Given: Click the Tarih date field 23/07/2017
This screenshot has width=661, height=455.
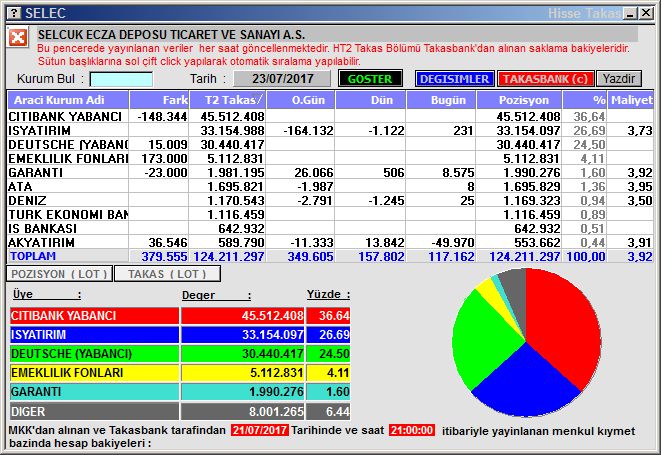Looking at the screenshot, I should coord(282,79).
